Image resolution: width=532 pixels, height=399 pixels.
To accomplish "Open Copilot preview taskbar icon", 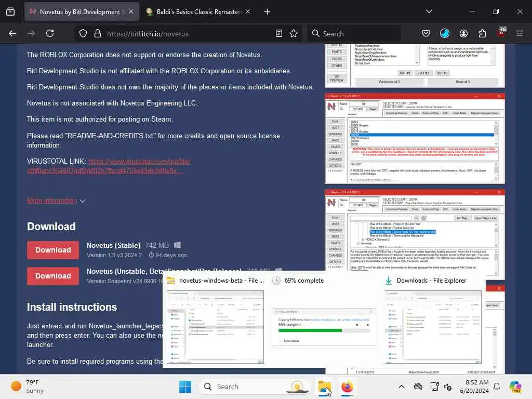I will (515, 387).
